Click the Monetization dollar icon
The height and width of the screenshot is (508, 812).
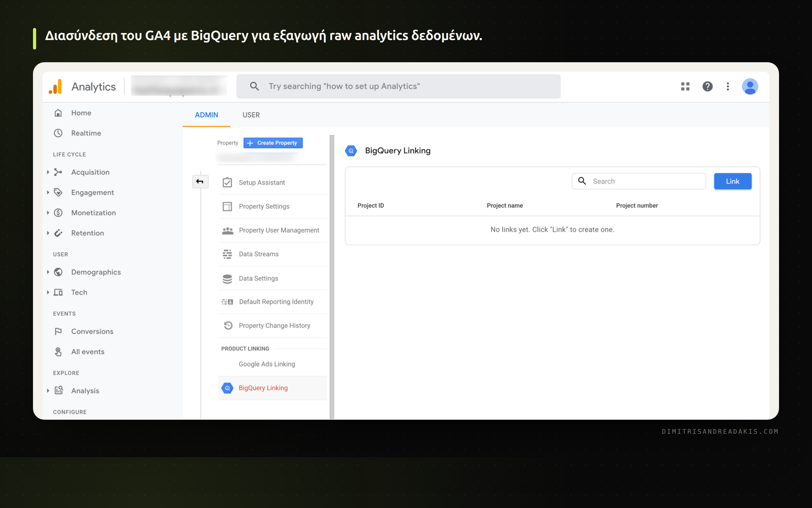pyautogui.click(x=58, y=213)
